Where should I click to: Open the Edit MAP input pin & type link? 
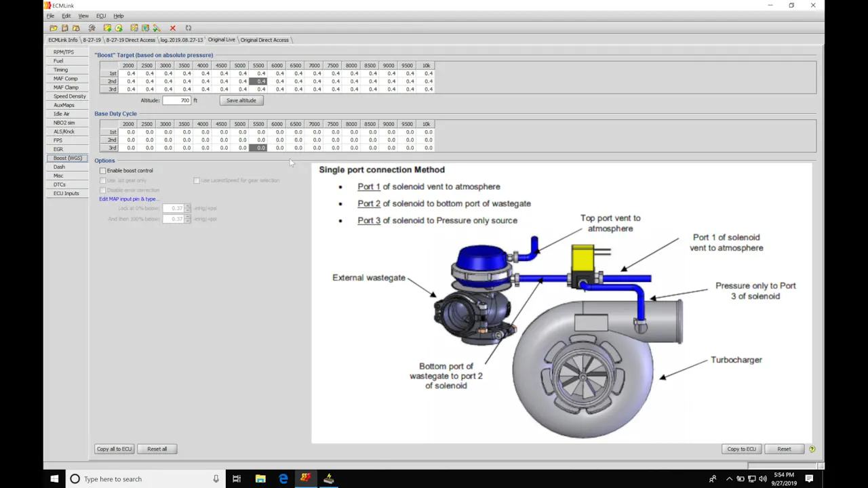pyautogui.click(x=127, y=199)
